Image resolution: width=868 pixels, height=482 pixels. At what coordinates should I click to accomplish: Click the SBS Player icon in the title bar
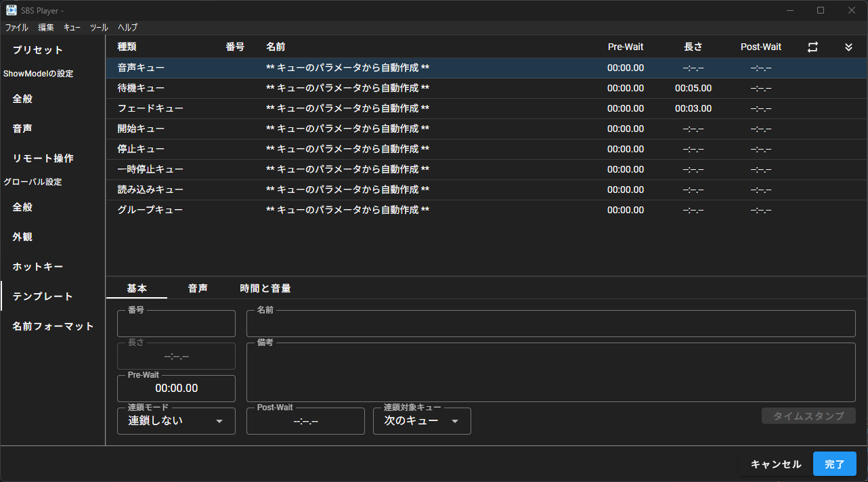coord(9,9)
